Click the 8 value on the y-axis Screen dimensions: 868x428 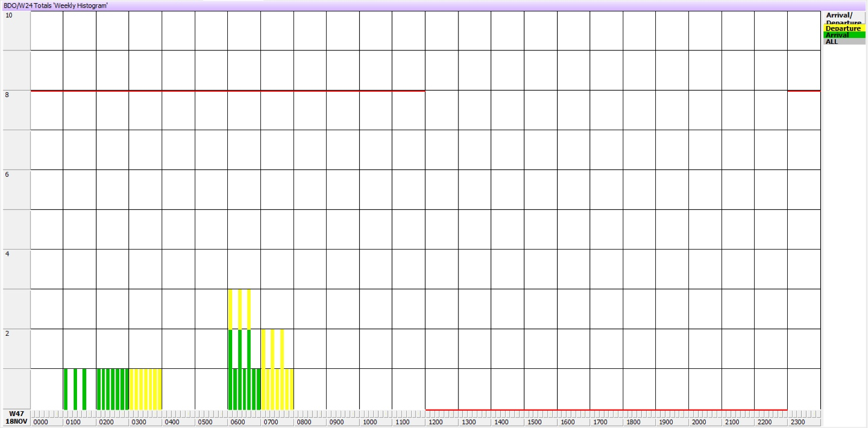click(x=7, y=95)
